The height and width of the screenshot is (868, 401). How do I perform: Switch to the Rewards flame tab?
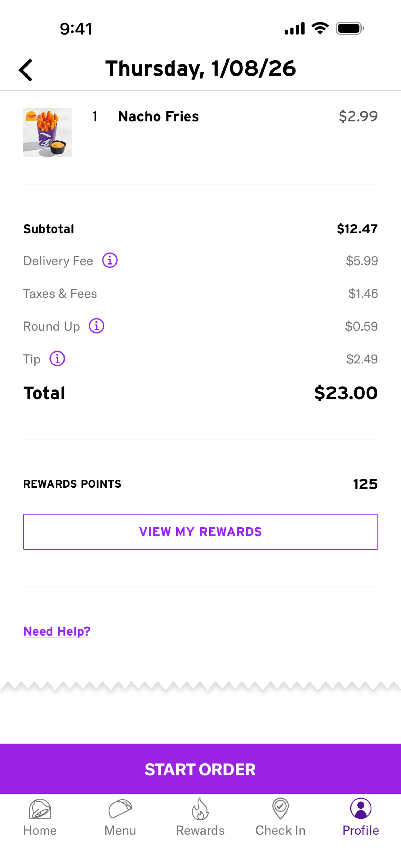tap(200, 817)
